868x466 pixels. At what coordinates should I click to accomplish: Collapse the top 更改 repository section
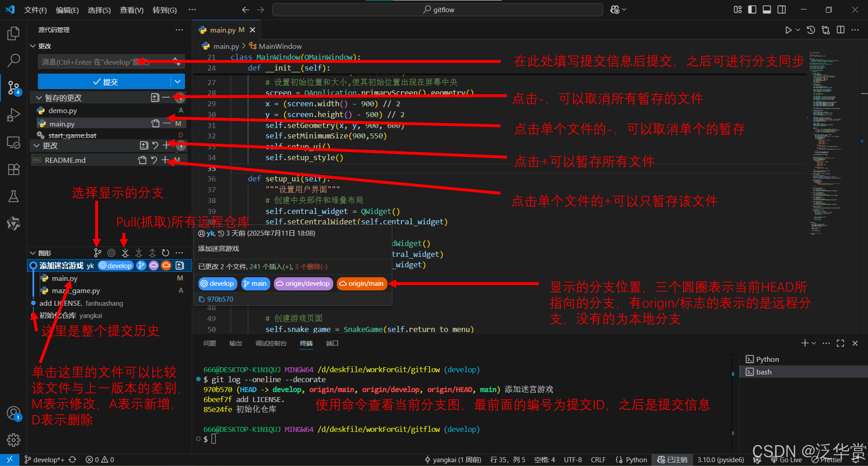tap(33, 46)
